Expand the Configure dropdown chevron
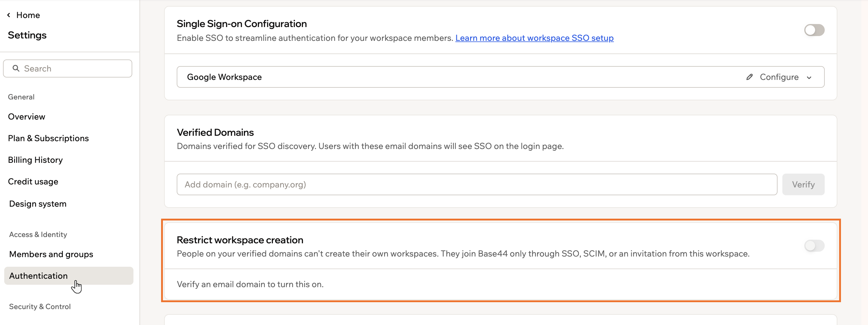Viewport: 868px width, 325px height. click(809, 77)
